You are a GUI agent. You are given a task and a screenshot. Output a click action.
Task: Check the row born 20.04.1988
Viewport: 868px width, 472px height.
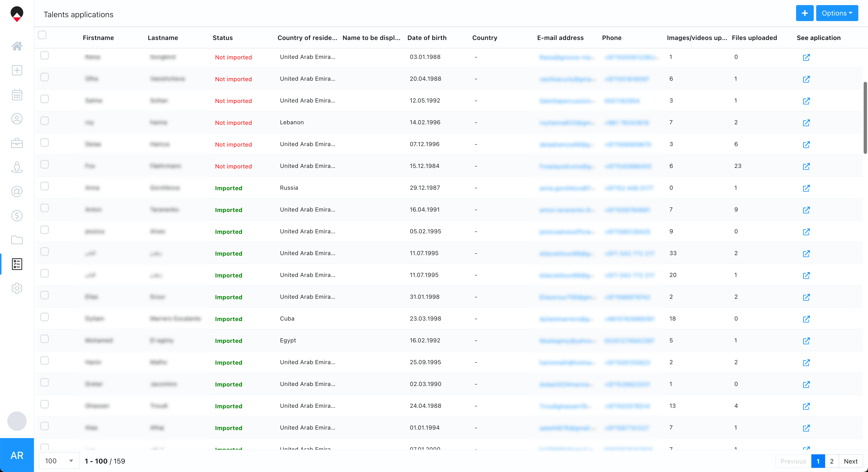click(x=45, y=77)
